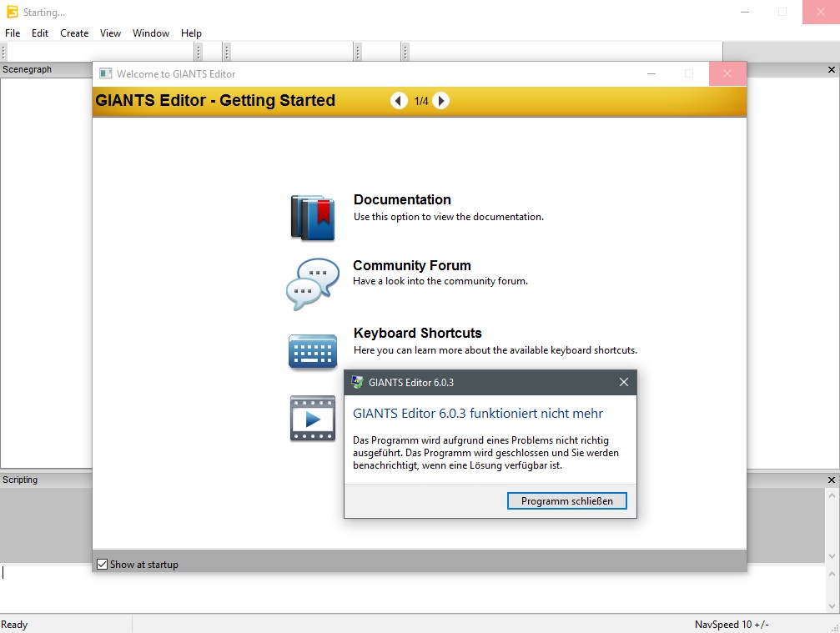840x633 pixels.
Task: Click the Welcome window title icon
Action: [x=106, y=74]
